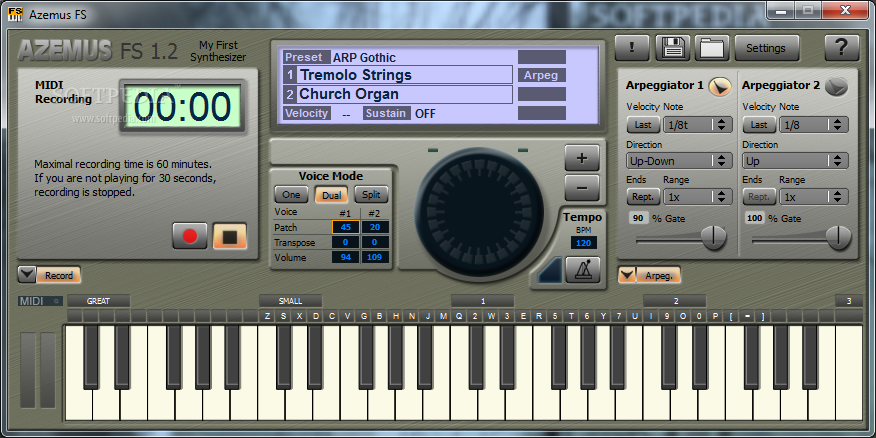This screenshot has width=876, height=438.
Task: Save preset with floppy disk icon
Action: click(x=673, y=48)
